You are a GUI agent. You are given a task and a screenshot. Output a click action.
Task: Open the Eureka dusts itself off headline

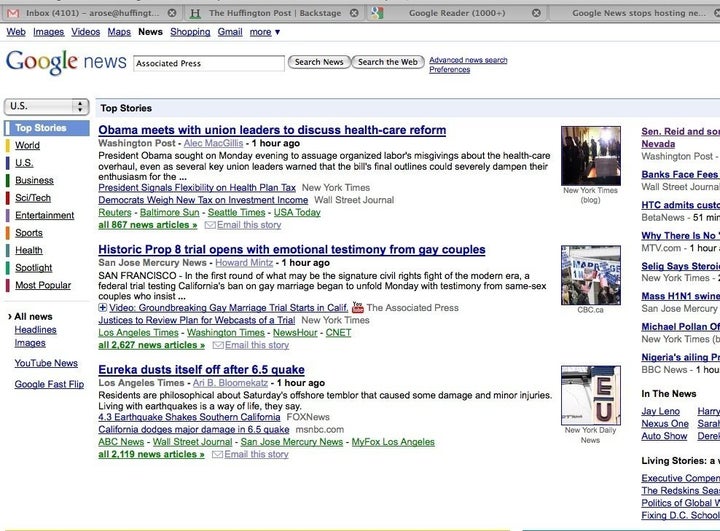click(202, 370)
